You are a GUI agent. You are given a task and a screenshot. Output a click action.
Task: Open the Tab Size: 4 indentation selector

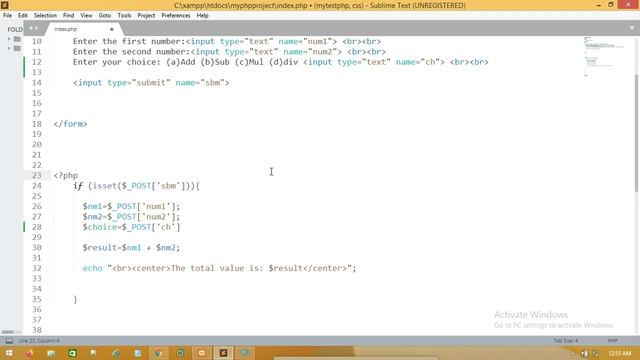point(565,341)
